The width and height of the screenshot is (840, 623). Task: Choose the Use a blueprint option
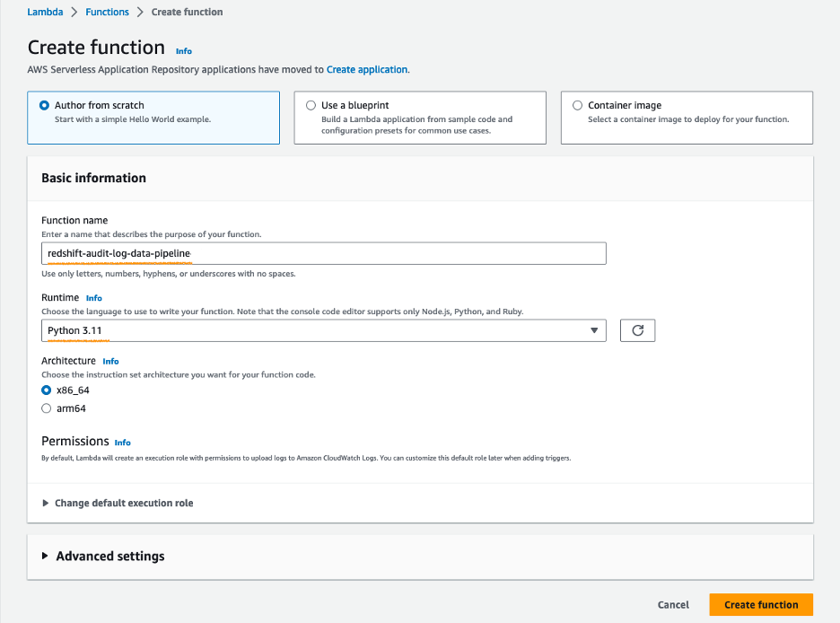point(311,105)
